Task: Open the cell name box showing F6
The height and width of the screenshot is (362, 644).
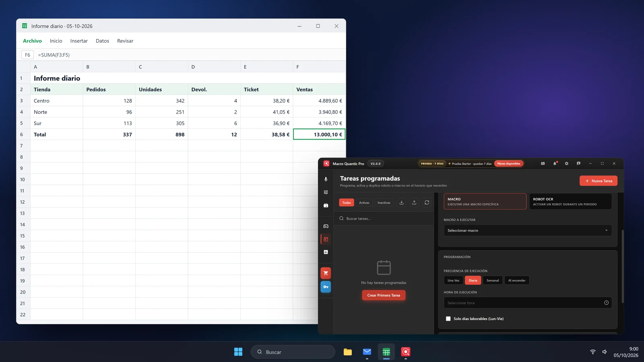Action: coord(27,55)
